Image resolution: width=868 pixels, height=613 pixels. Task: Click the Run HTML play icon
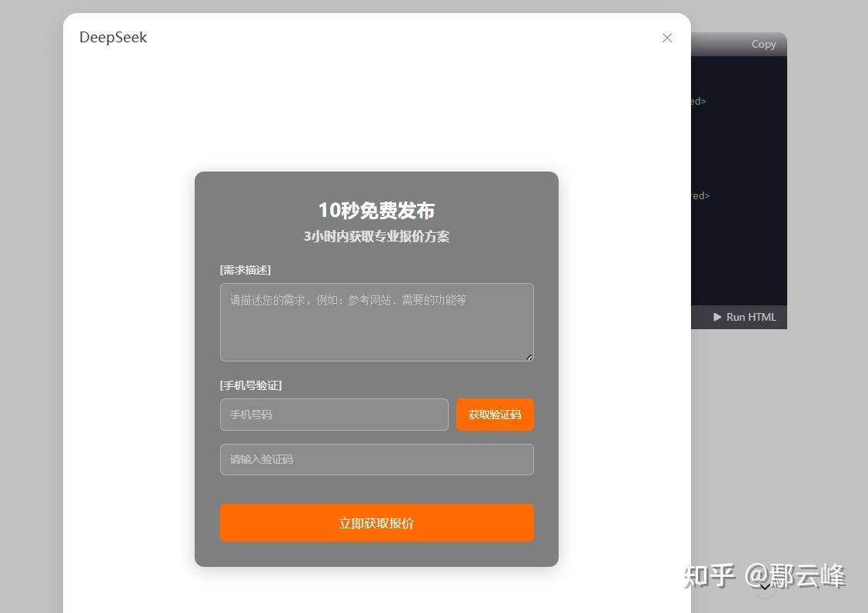click(x=717, y=317)
